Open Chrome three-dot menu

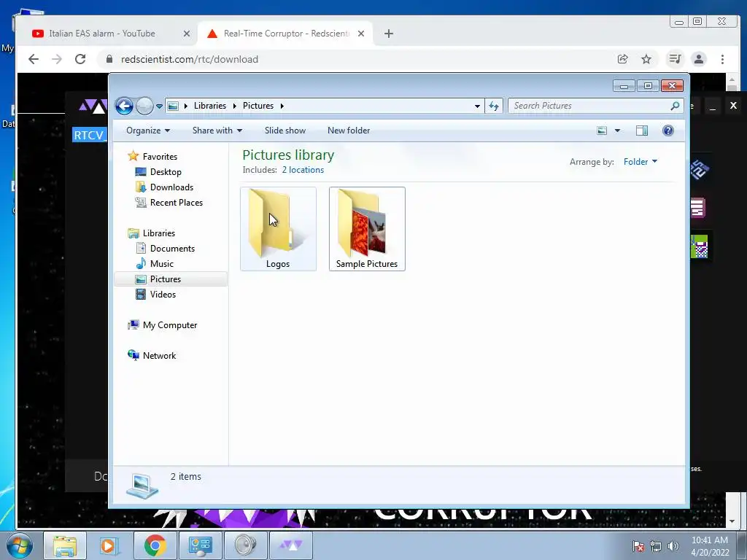(723, 59)
